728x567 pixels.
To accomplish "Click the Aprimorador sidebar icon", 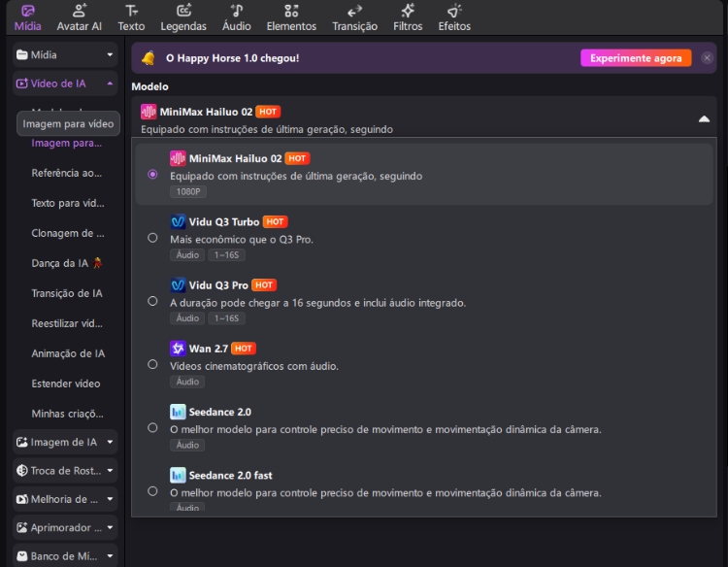I will [21, 527].
